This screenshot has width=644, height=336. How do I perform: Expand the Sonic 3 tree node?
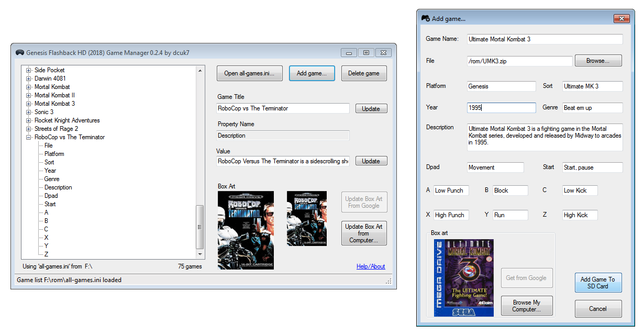tap(28, 112)
